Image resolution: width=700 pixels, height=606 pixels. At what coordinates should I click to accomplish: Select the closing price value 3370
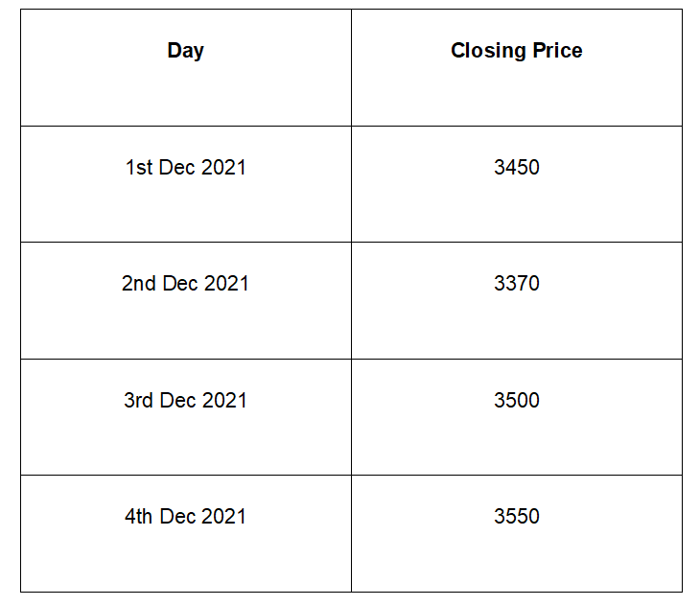click(516, 284)
